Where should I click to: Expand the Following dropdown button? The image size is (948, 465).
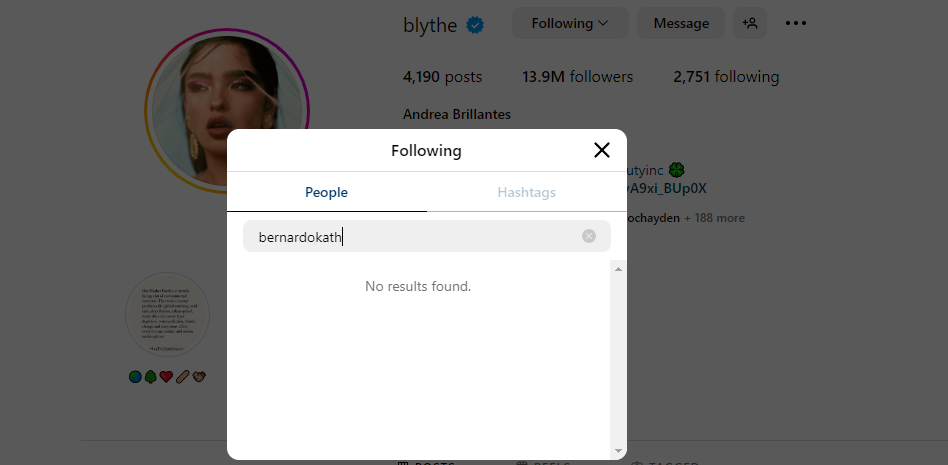coord(570,23)
